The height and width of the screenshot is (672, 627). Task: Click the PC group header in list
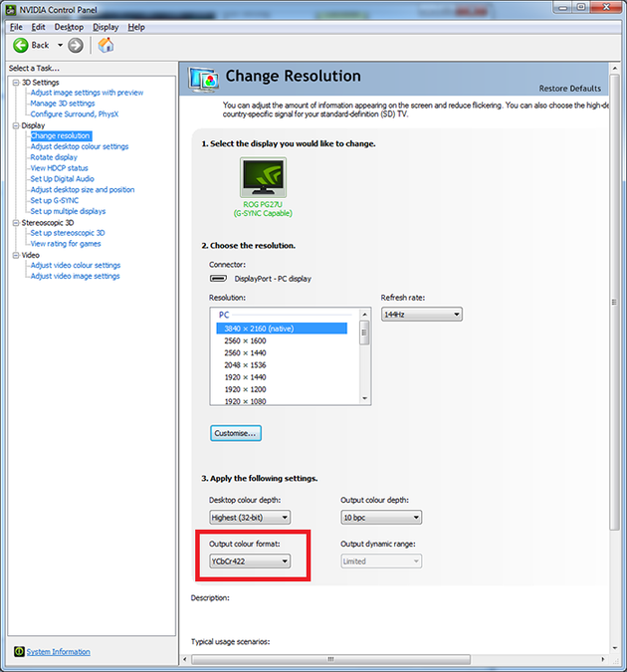[224, 315]
